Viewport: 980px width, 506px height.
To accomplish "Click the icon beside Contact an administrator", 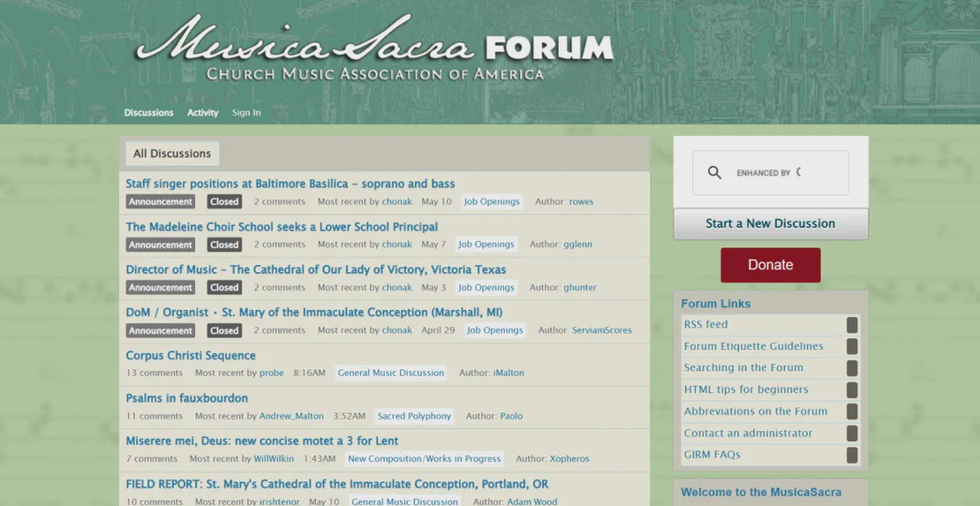I will 852,434.
